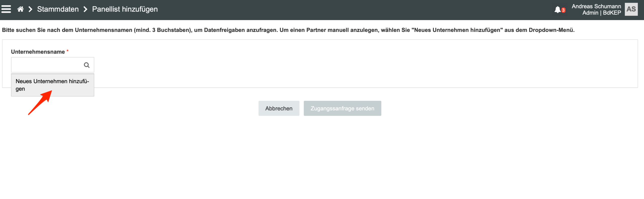Click the Andreas Schumann user name
The height and width of the screenshot is (199, 644).
point(596,6)
